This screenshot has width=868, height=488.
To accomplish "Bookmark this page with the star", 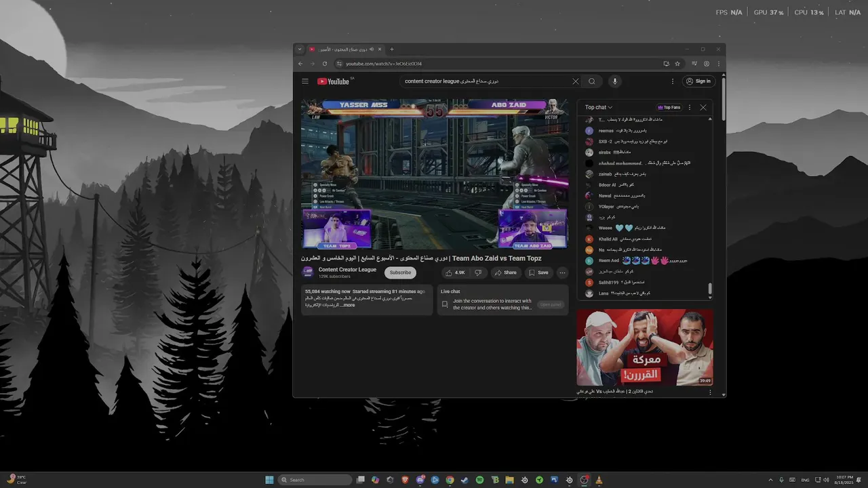I will click(x=677, y=64).
